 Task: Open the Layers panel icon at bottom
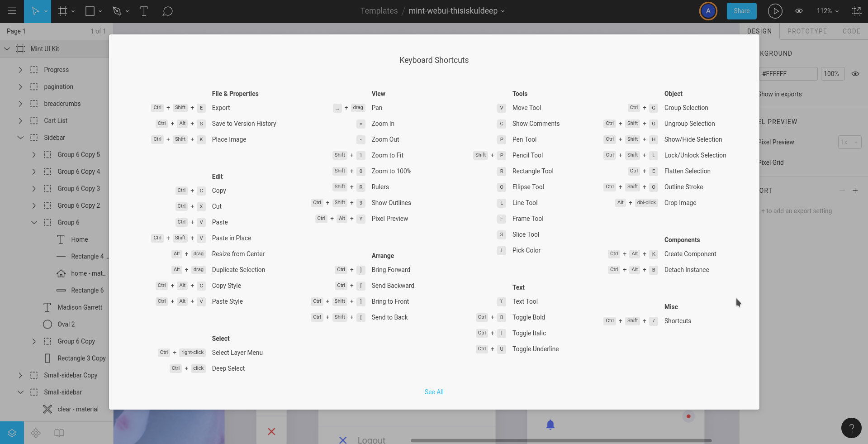pos(12,433)
